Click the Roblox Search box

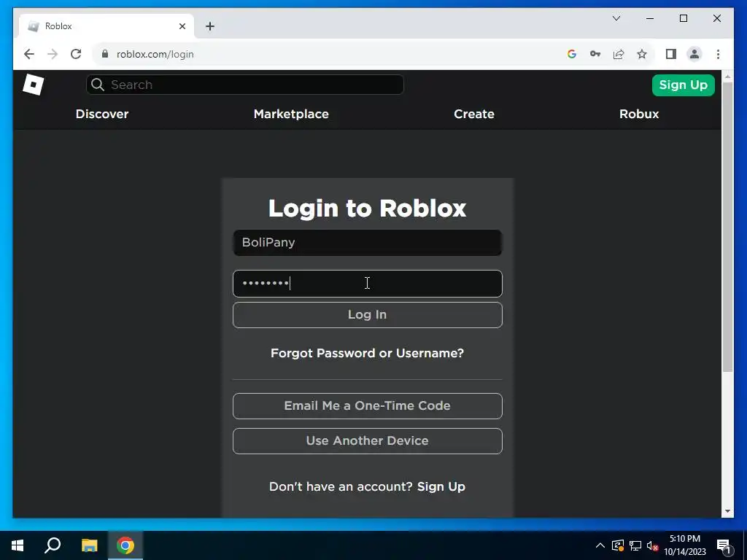[x=245, y=85]
